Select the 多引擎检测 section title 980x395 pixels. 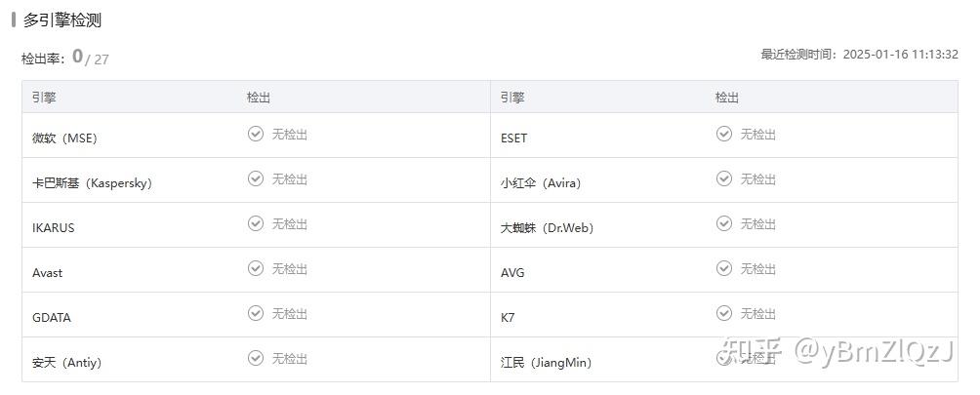[x=62, y=20]
